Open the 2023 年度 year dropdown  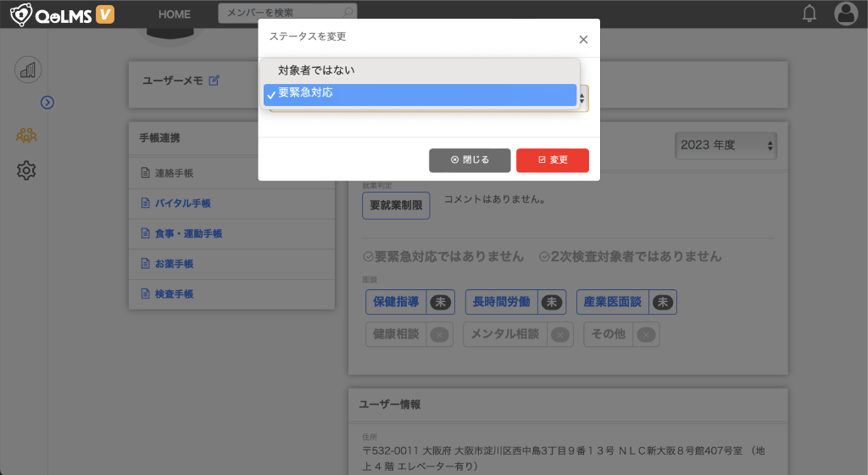click(x=726, y=145)
